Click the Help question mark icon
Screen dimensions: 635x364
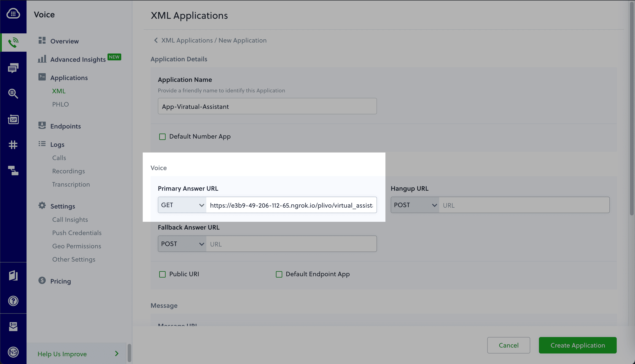click(x=13, y=301)
